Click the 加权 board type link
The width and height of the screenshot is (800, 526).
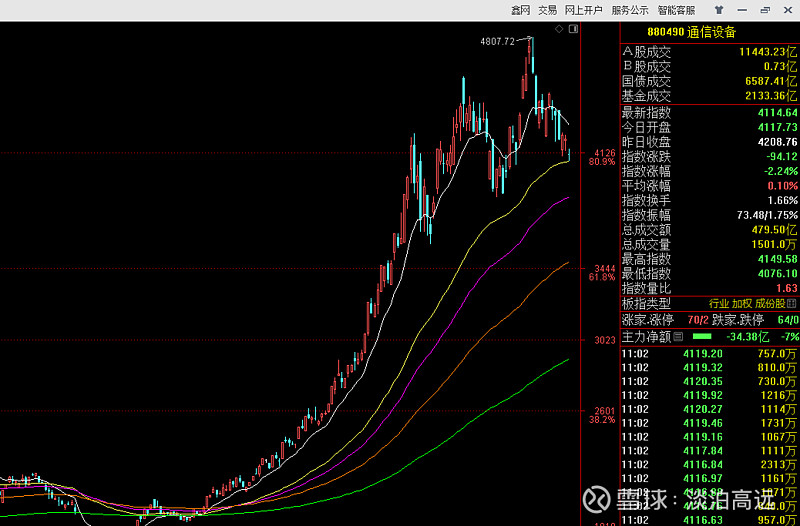pyautogui.click(x=742, y=304)
